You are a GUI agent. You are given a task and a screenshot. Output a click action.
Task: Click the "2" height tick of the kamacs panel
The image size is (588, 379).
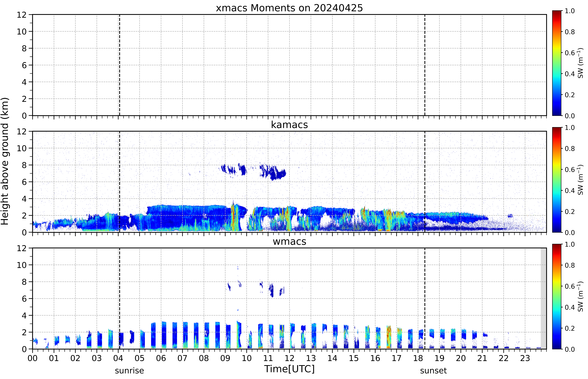point(24,216)
